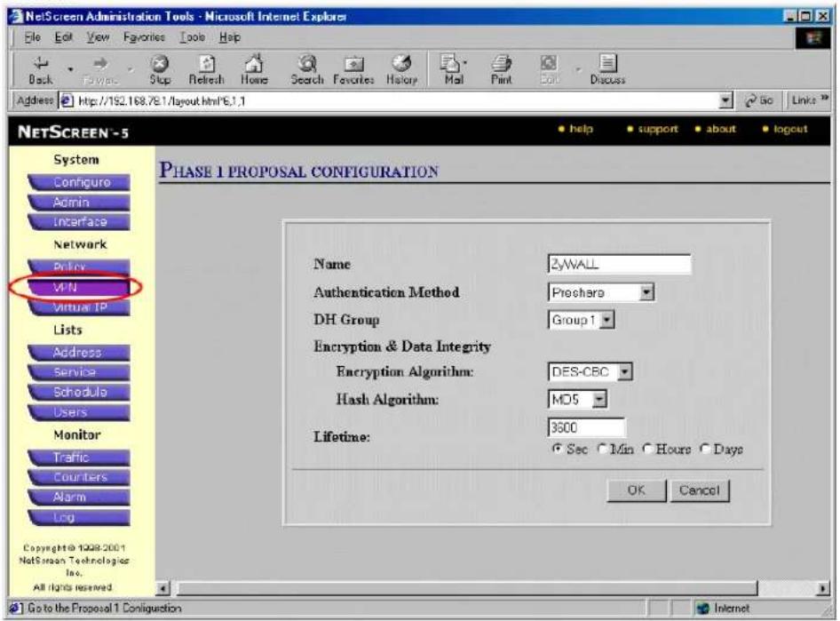Click the Refresh toolbar icon
Image resolution: width=840 pixels, height=621 pixels.
(x=207, y=64)
